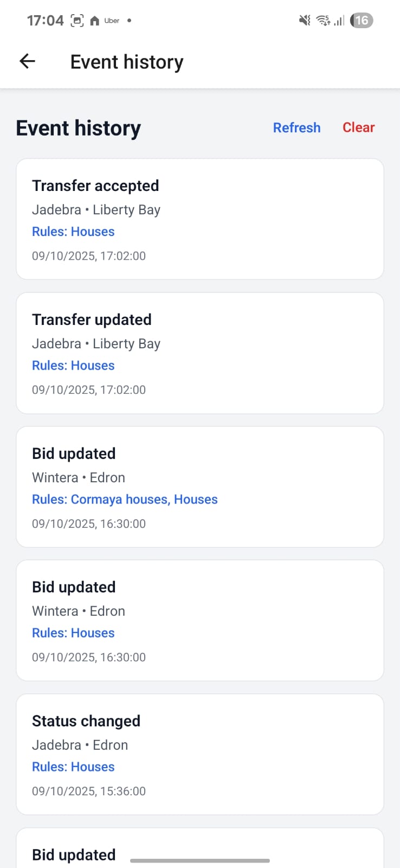Open Rules: Cormaya houses, Houses link
Screen dimensions: 400x868
tap(125, 499)
